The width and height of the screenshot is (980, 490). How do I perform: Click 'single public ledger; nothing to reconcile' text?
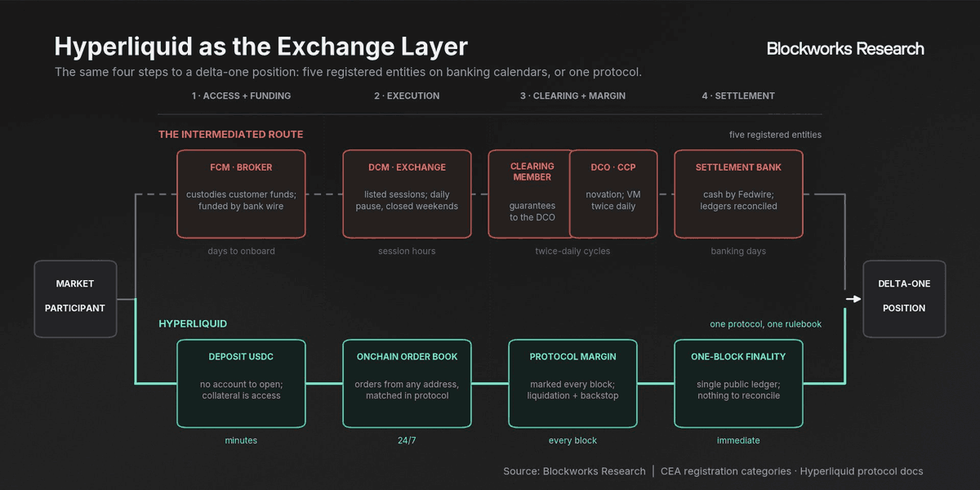point(738,390)
